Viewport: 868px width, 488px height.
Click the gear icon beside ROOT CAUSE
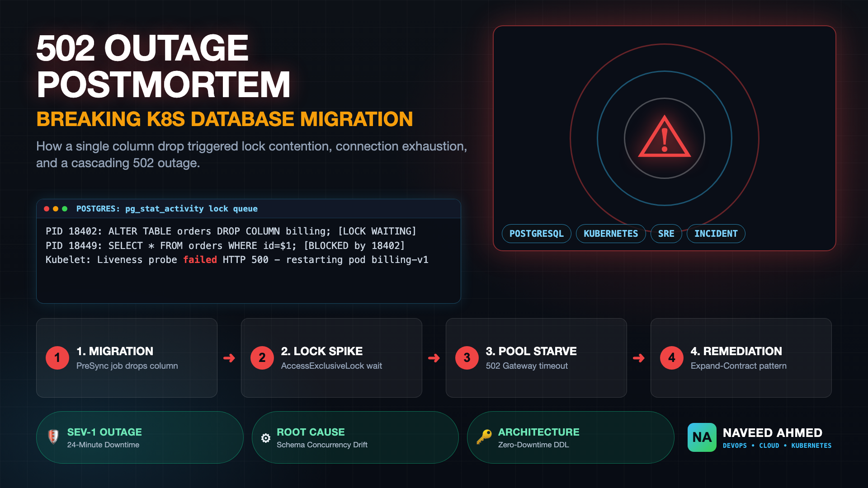point(266,438)
